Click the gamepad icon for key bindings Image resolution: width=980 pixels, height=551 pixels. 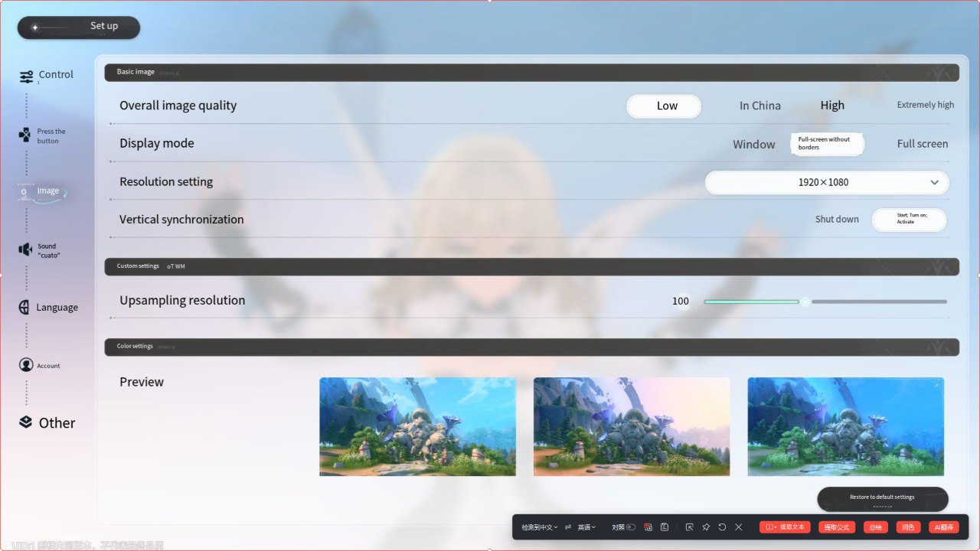(25, 135)
